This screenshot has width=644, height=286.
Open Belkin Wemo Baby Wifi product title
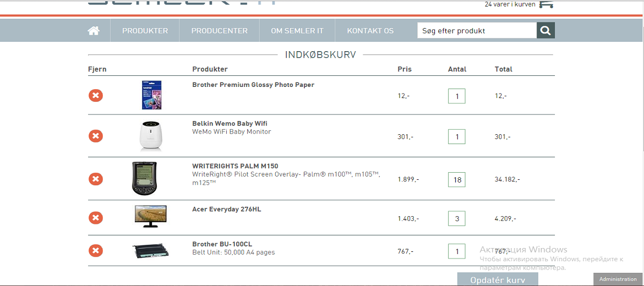230,124
